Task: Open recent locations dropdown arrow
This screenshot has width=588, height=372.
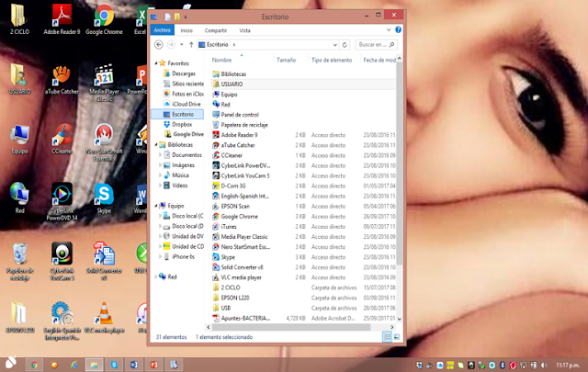Action: [182, 45]
